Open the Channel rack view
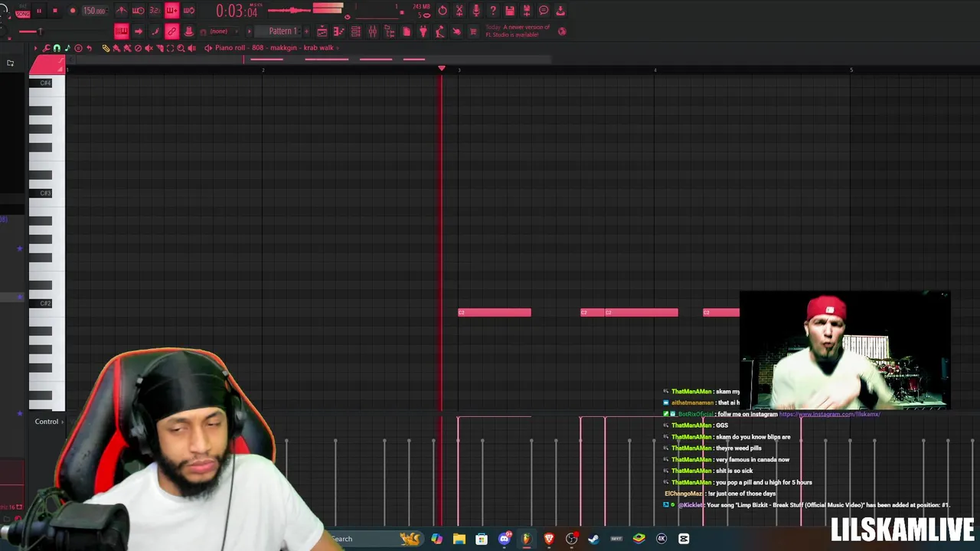 point(356,31)
